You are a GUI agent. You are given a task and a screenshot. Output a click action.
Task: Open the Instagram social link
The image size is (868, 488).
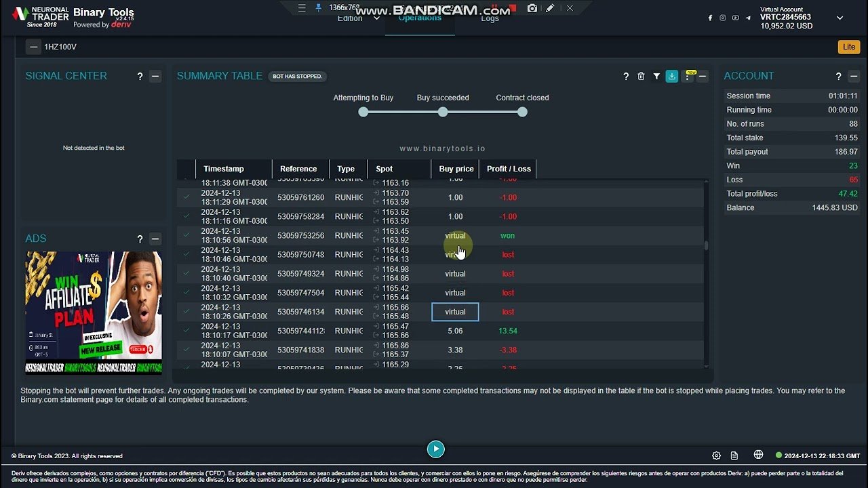(723, 18)
